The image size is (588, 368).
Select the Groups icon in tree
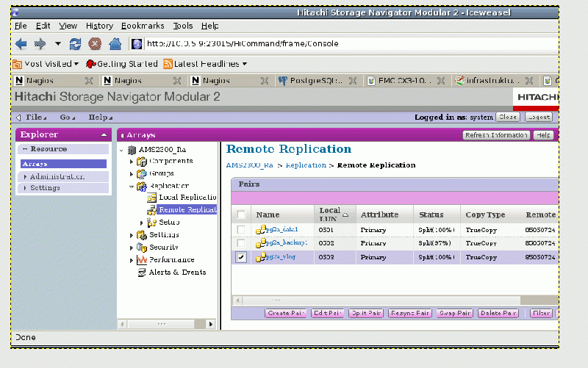[141, 174]
